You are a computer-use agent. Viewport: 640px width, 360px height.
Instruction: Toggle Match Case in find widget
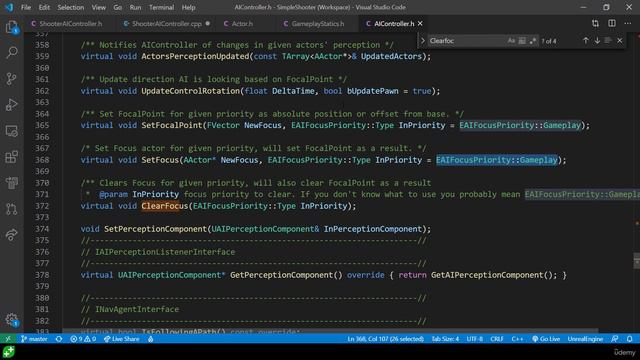pos(511,40)
